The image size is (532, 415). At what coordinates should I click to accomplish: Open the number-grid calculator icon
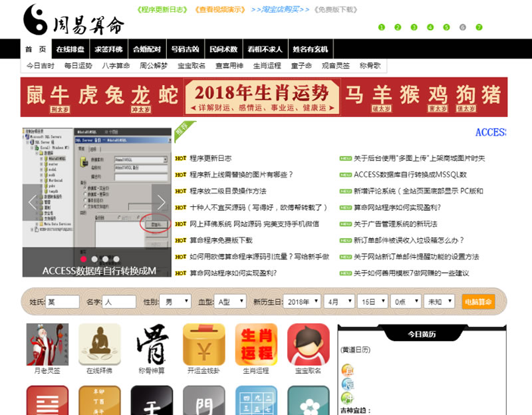255,401
